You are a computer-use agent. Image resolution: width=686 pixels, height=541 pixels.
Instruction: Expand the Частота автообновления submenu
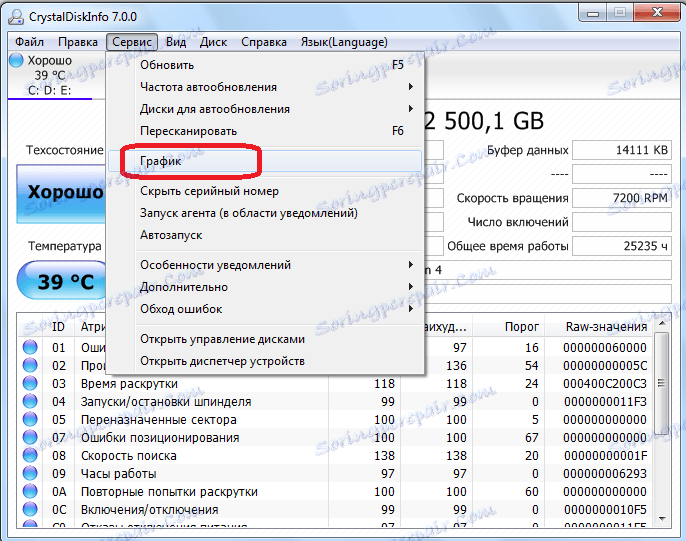pos(265,87)
